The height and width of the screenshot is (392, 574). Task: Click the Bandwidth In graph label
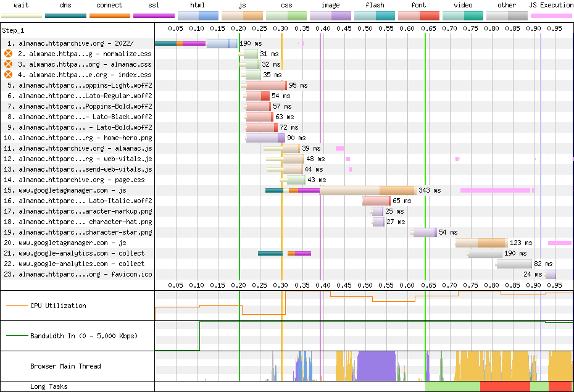84,336
